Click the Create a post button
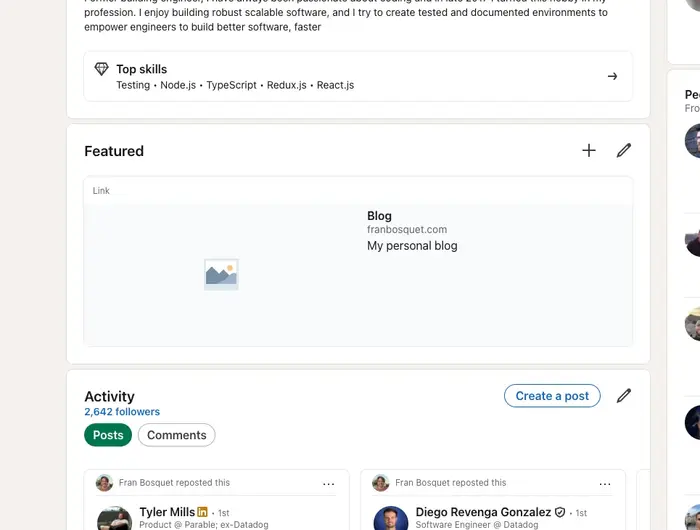 552,396
